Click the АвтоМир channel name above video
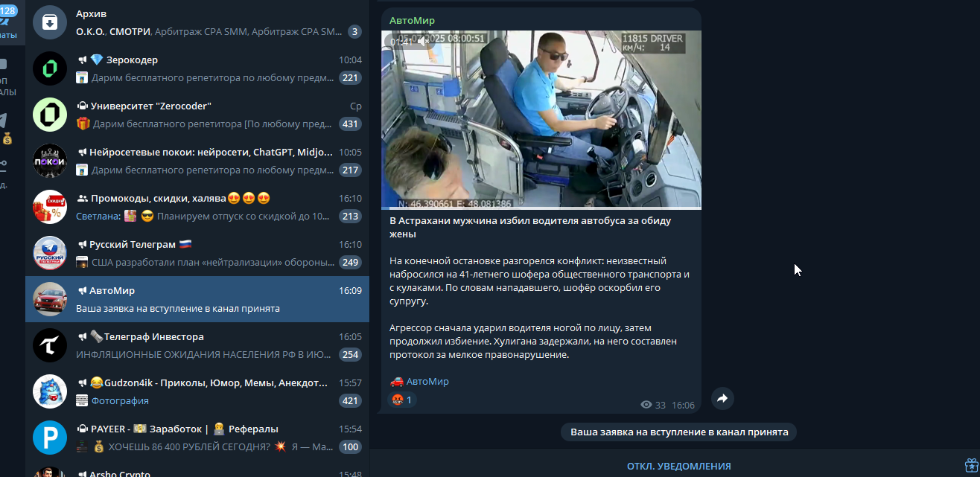The image size is (980, 477). tap(412, 20)
